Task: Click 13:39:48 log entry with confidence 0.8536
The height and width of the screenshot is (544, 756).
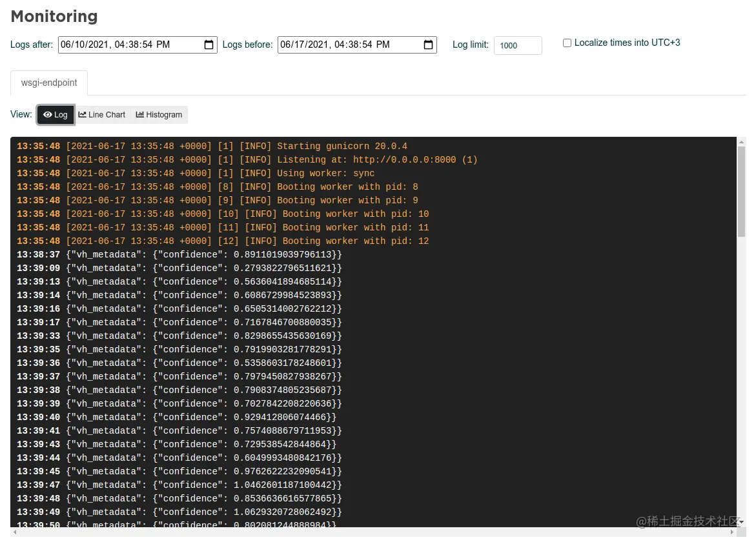Action: tap(179, 498)
